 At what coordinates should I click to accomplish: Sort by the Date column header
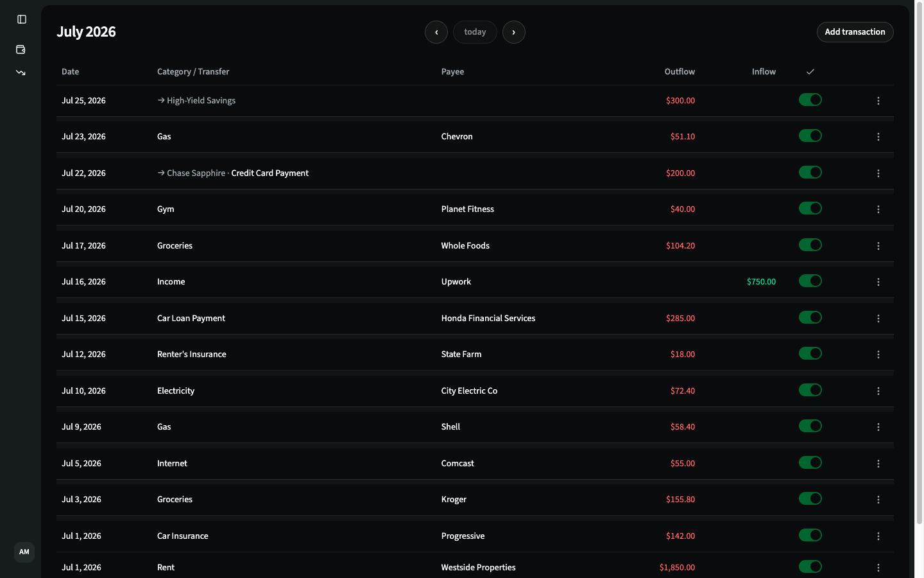click(x=71, y=72)
